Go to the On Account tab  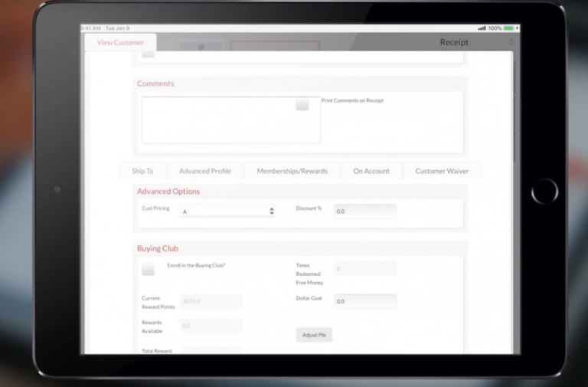(371, 171)
